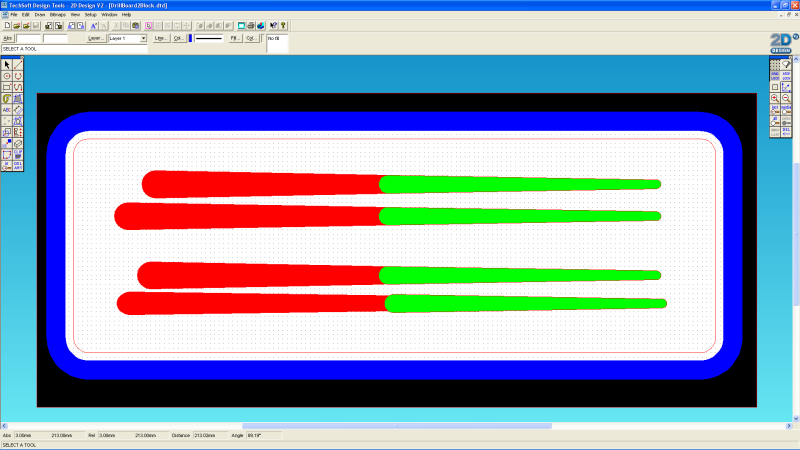Select the ABC Text tool
The image size is (800, 450).
(7, 110)
